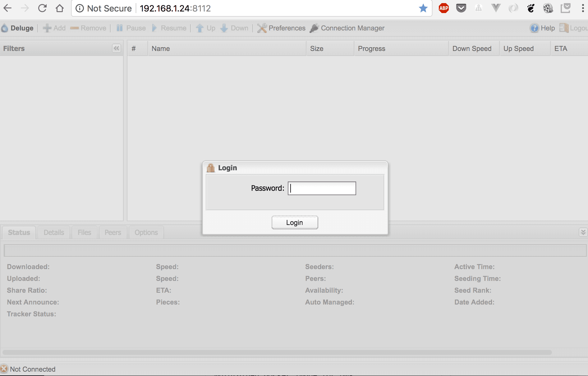Click the Help icon
Viewport: 588px width, 376px height.
534,28
